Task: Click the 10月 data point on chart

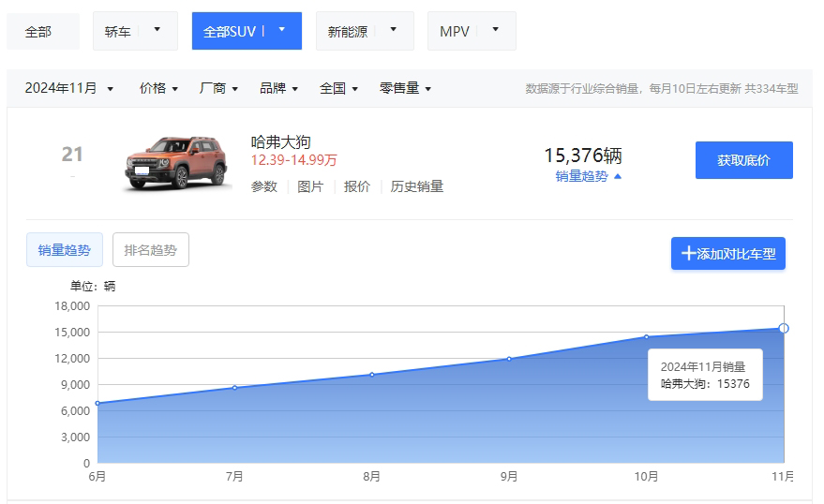Action: pos(647,337)
